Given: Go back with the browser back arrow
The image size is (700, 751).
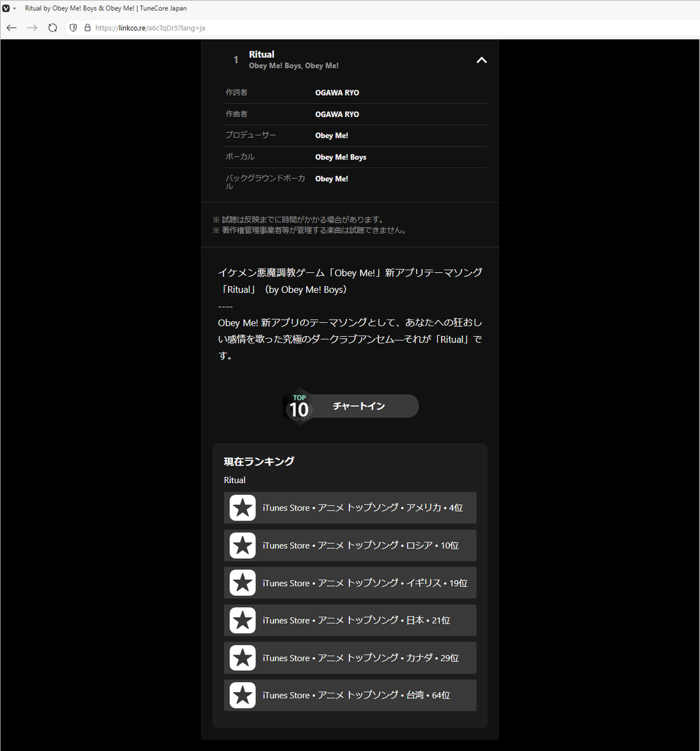Looking at the screenshot, I should pyautogui.click(x=11, y=28).
